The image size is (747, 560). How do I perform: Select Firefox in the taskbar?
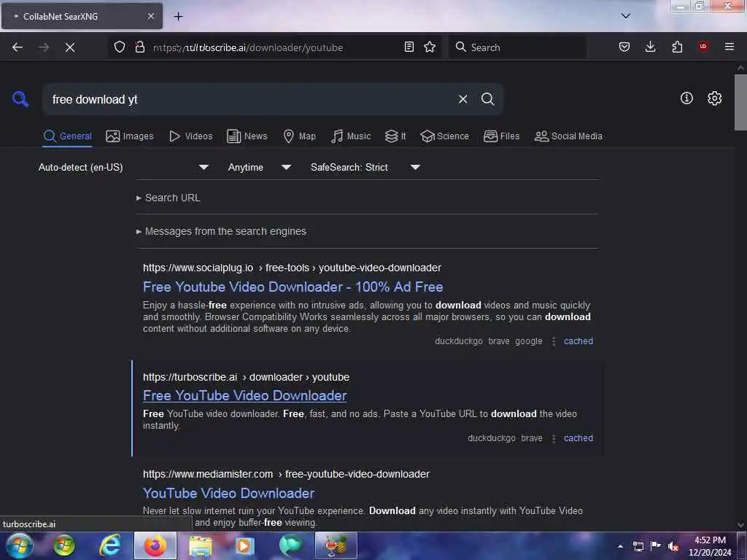(155, 545)
